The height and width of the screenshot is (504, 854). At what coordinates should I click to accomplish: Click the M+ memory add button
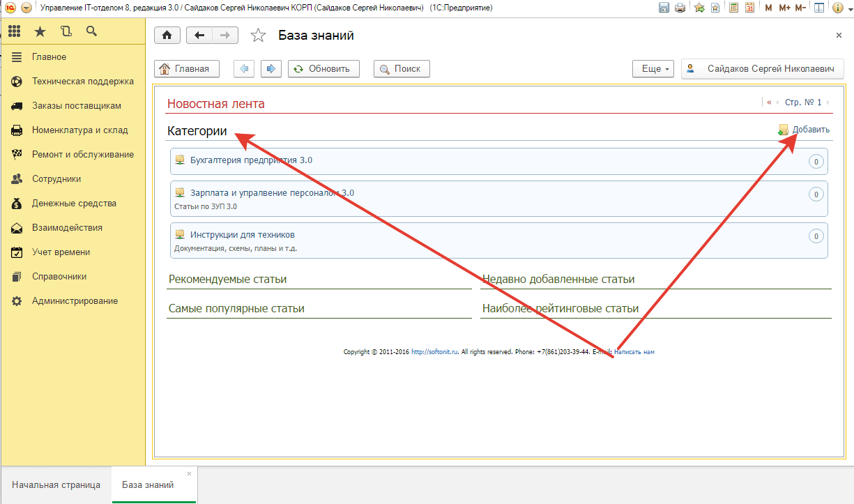pyautogui.click(x=784, y=8)
